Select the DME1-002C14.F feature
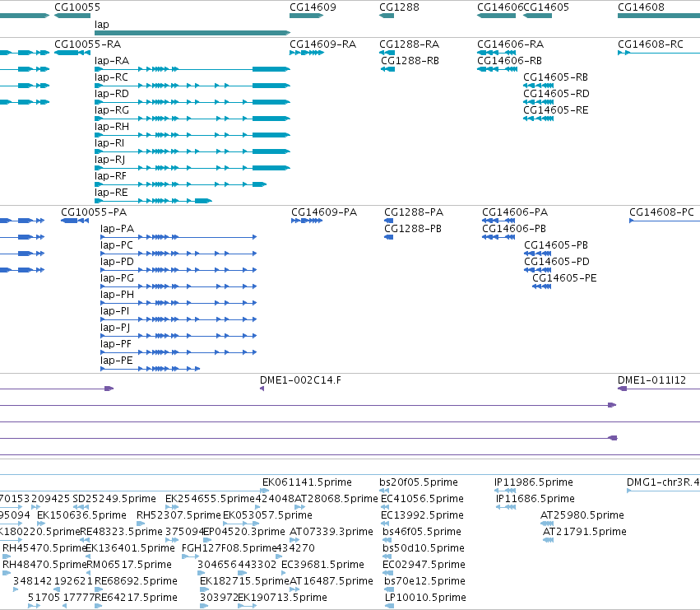700x610 pixels. (262, 389)
